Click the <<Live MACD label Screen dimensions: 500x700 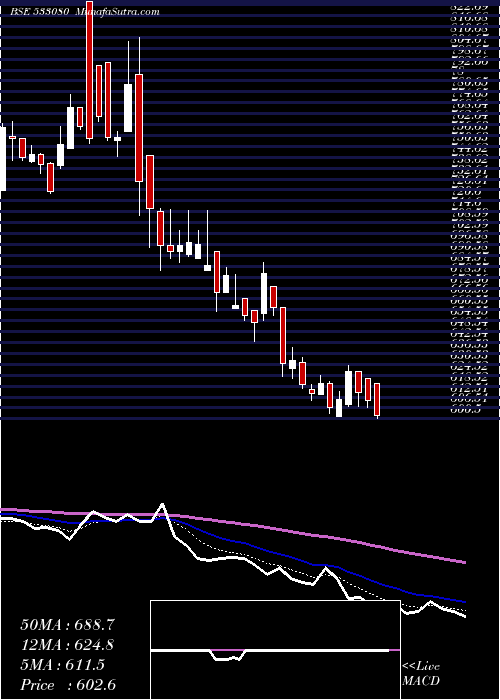tap(421, 674)
